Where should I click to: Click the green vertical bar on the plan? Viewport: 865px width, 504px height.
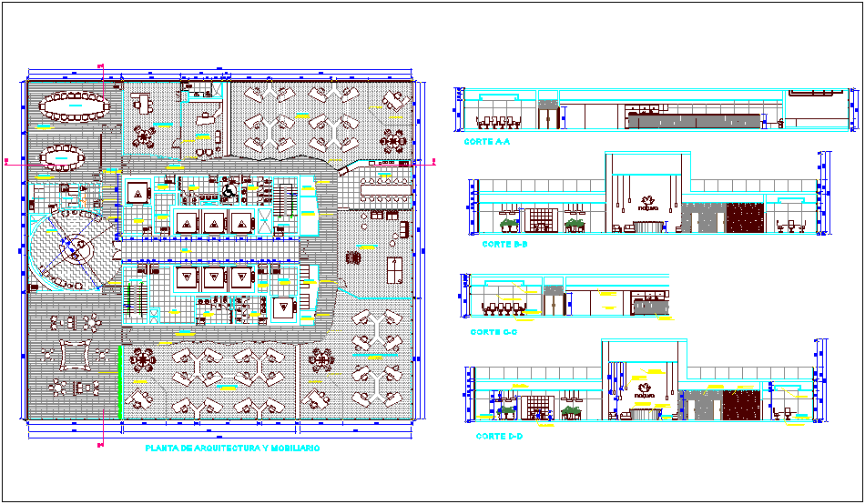[120, 383]
